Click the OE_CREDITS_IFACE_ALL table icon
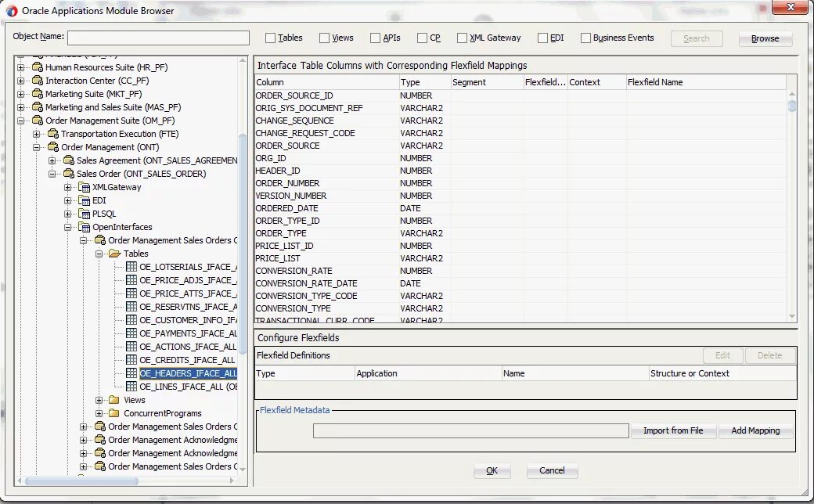 pyautogui.click(x=131, y=360)
